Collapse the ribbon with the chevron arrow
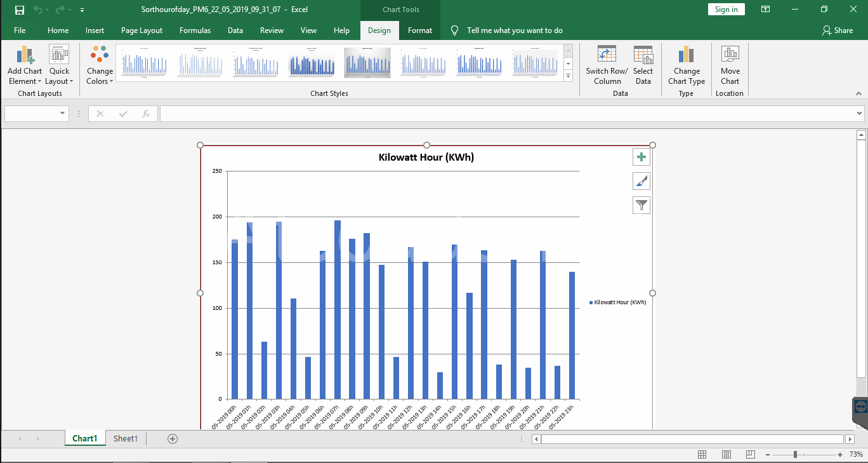868x463 pixels. click(x=860, y=93)
